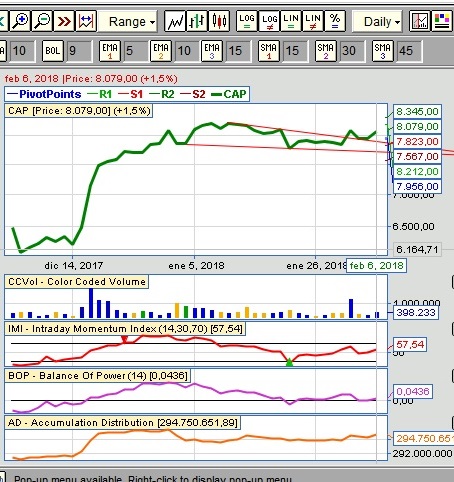This screenshot has width=454, height=482.
Task: Click the CAP price chart title label
Action: click(79, 111)
